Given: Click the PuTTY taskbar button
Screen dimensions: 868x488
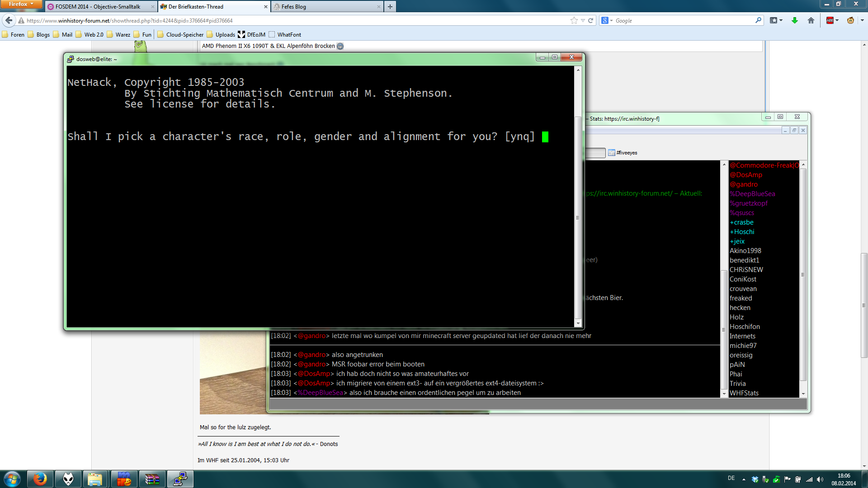Looking at the screenshot, I should click(x=180, y=479).
